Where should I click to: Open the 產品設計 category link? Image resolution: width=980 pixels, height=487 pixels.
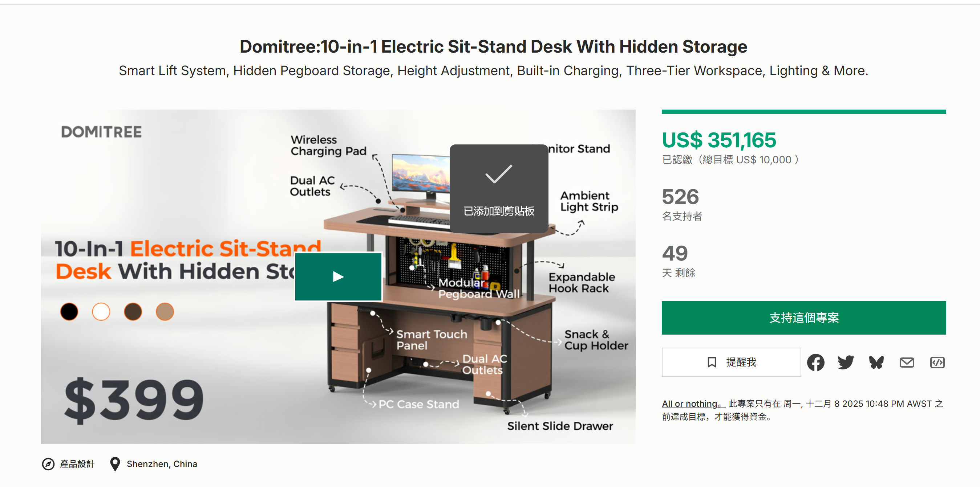click(x=77, y=464)
